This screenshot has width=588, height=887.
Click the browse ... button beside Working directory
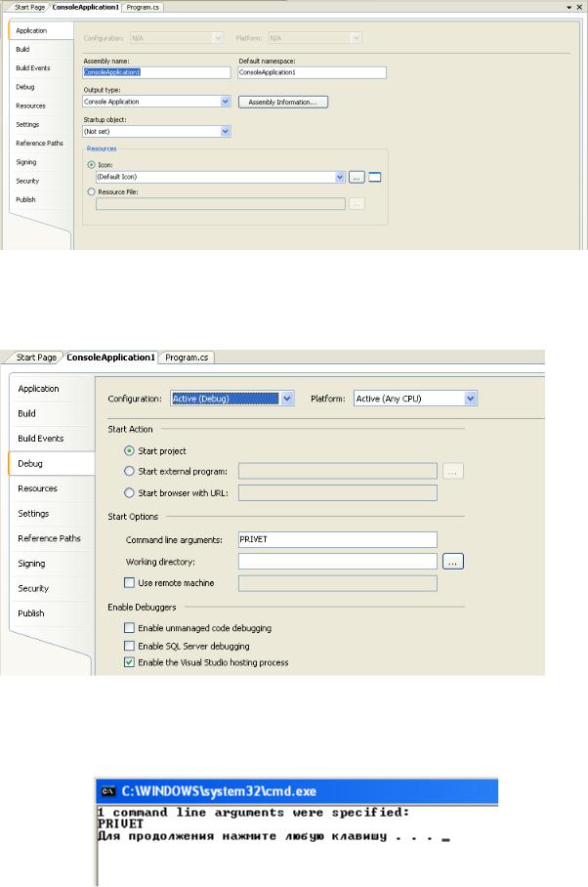pyautogui.click(x=453, y=561)
